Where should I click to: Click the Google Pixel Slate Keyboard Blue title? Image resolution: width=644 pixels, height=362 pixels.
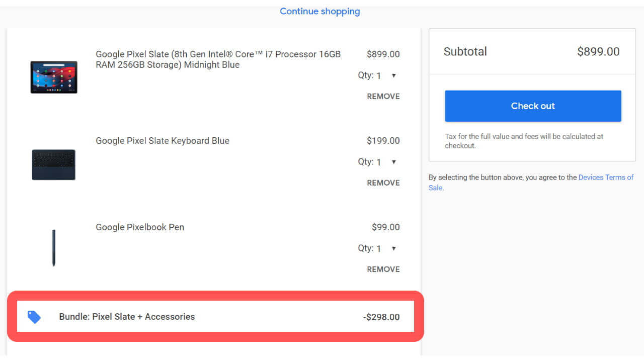[x=163, y=141]
